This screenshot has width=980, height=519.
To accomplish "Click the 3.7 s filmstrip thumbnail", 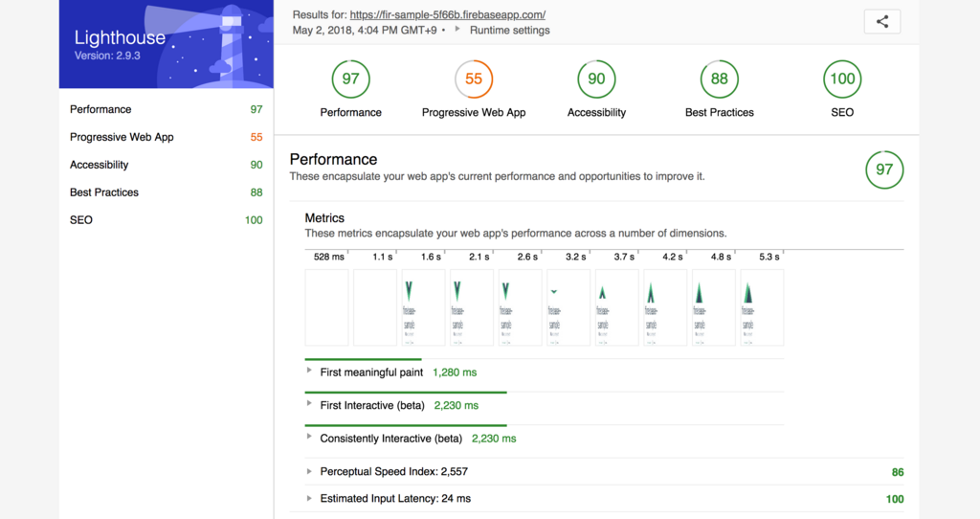I will point(617,307).
